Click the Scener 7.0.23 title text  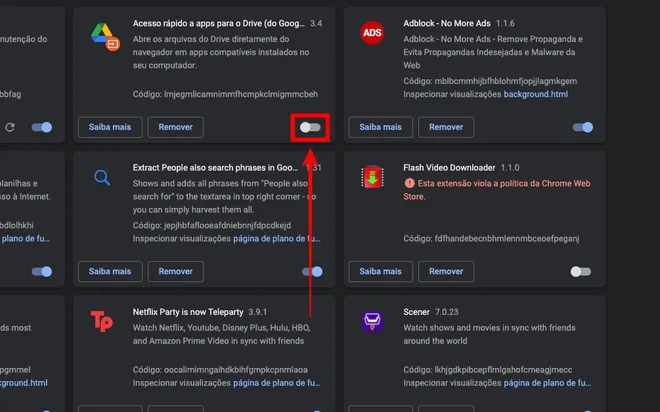pyautogui.click(x=431, y=312)
